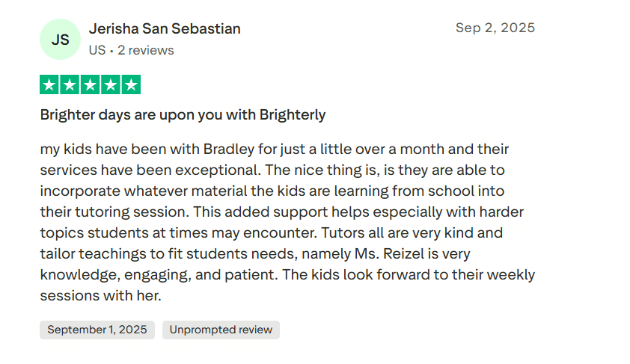Click the second green rating star
The image size is (630, 364).
pos(70,85)
